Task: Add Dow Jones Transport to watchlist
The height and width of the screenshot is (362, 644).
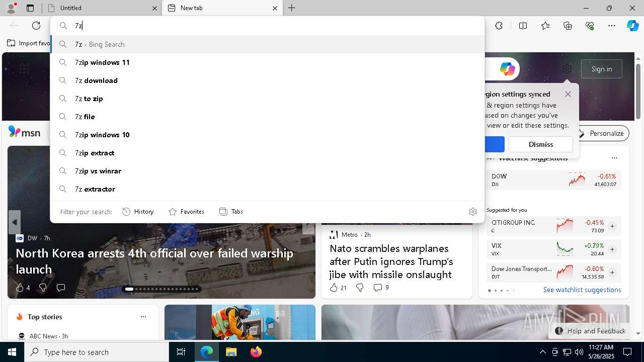Action: pyautogui.click(x=612, y=273)
